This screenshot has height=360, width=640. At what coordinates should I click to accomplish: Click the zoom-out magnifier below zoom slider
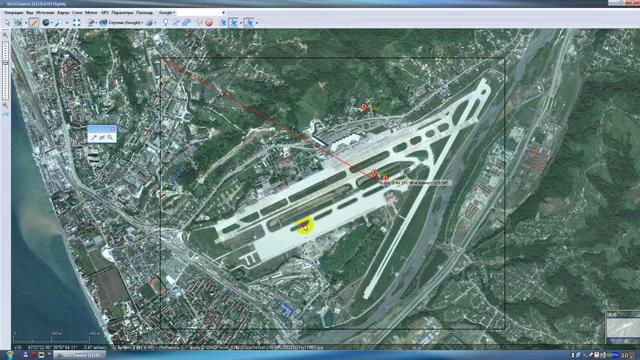(5, 104)
